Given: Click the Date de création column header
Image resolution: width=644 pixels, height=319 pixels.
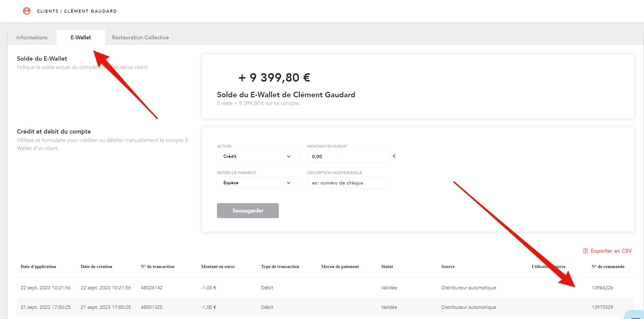Looking at the screenshot, I should 96,266.
